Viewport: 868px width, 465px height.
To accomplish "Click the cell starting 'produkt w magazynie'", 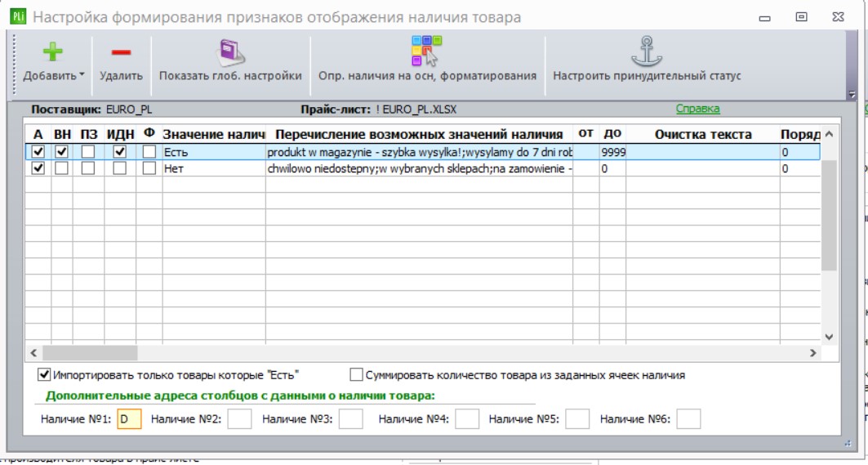I will (x=419, y=152).
